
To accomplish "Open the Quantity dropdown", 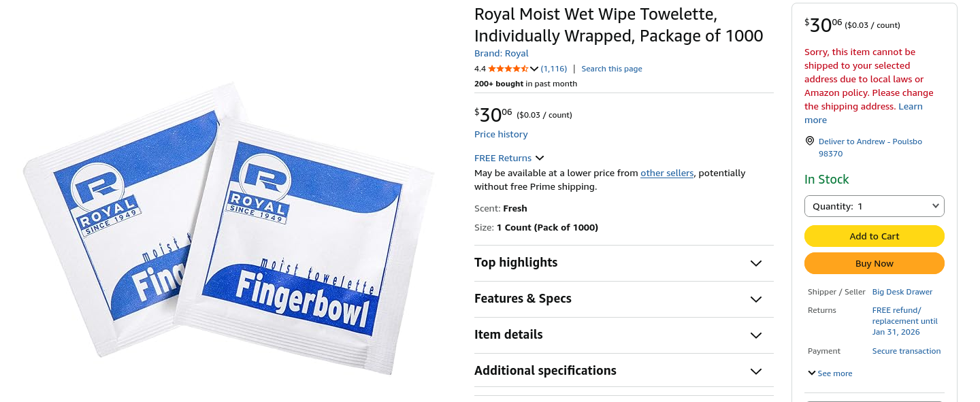I will tap(874, 206).
